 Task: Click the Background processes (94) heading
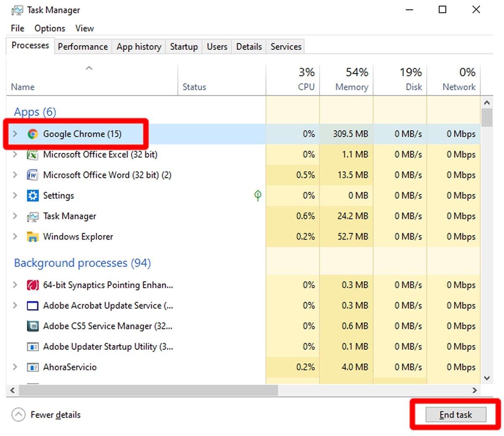(x=82, y=263)
